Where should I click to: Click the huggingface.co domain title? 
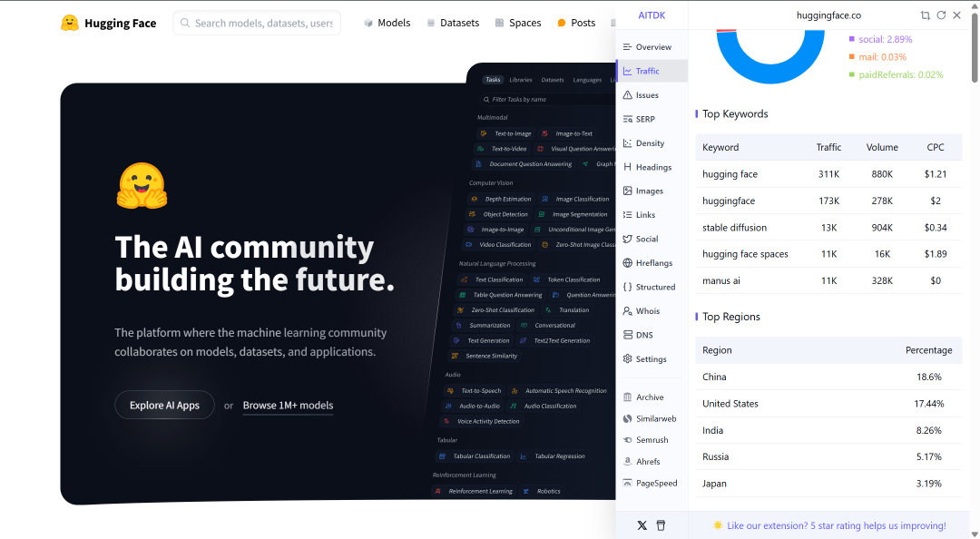point(828,15)
